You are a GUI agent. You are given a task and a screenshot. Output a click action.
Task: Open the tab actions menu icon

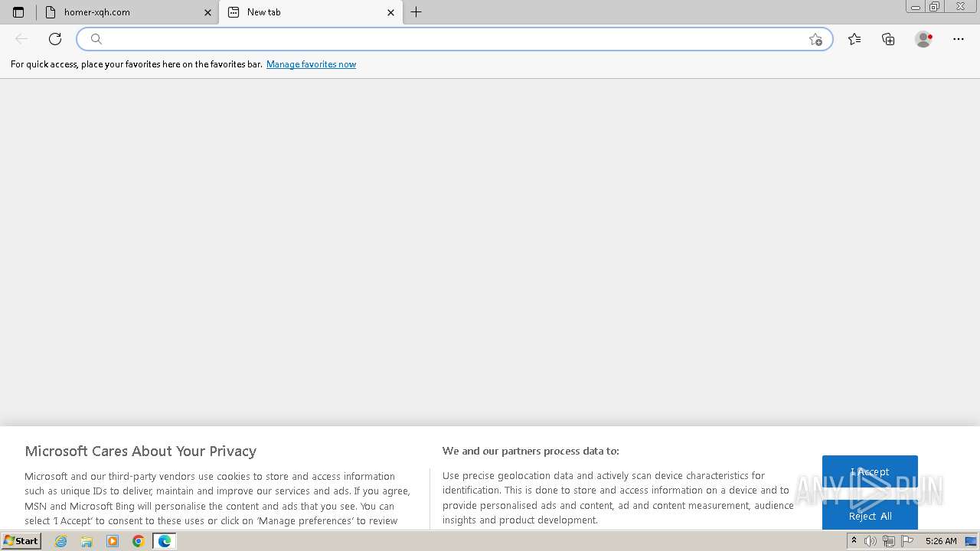pos(18,12)
